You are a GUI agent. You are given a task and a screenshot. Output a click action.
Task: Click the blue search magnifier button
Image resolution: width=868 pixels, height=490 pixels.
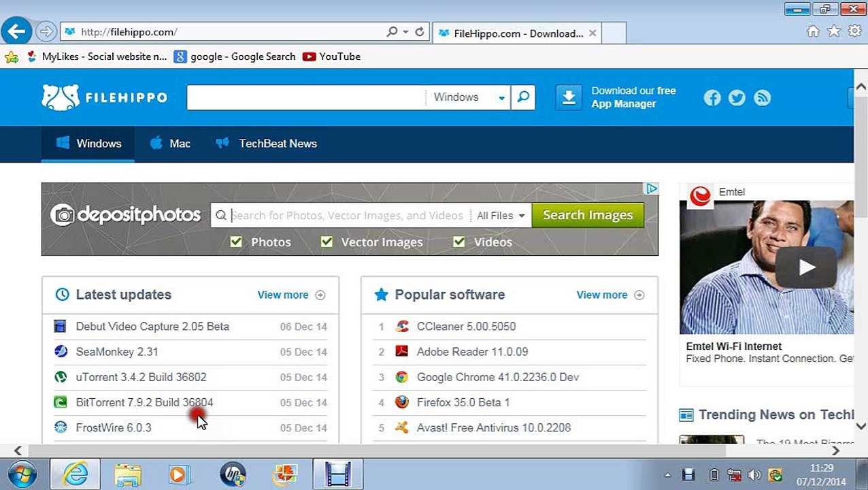tap(523, 97)
